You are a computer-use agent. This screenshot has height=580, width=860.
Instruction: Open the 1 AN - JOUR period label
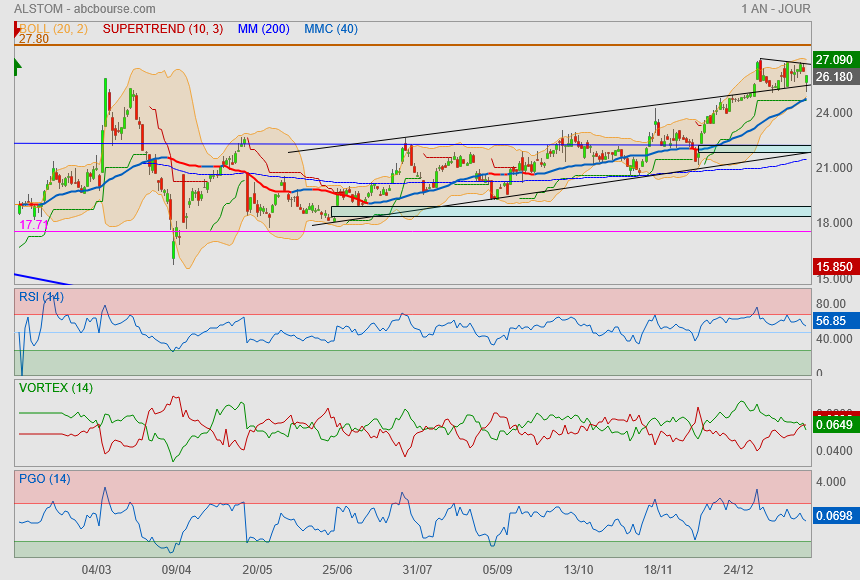(776, 9)
